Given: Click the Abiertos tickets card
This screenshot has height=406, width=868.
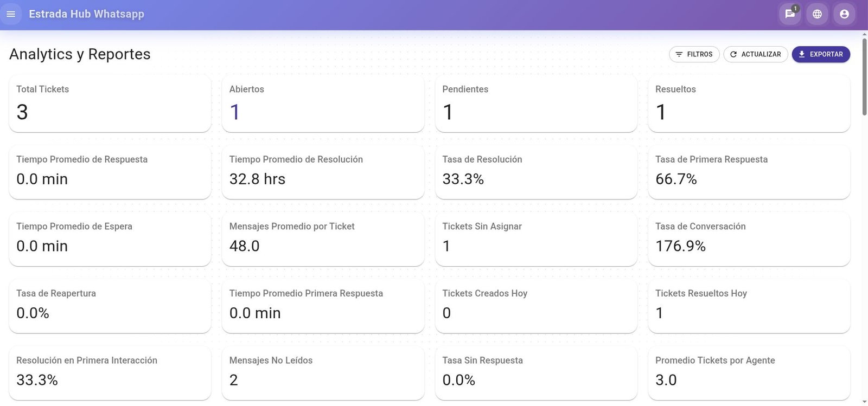Looking at the screenshot, I should [323, 103].
